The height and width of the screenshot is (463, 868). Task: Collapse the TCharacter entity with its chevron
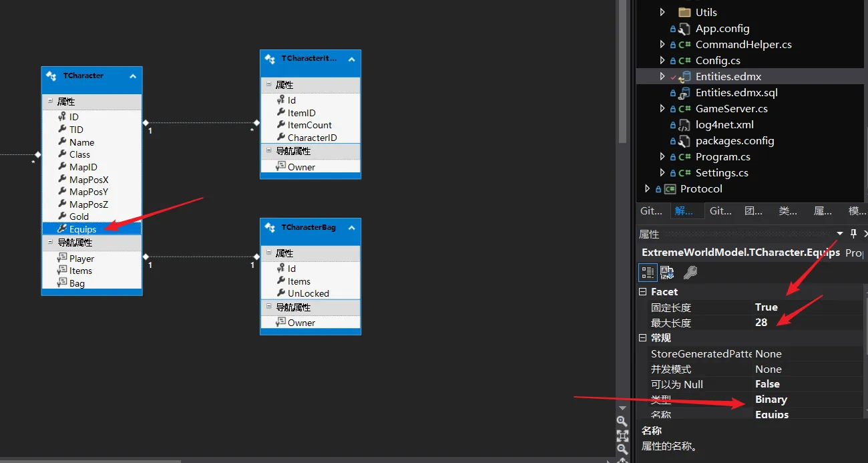133,76
